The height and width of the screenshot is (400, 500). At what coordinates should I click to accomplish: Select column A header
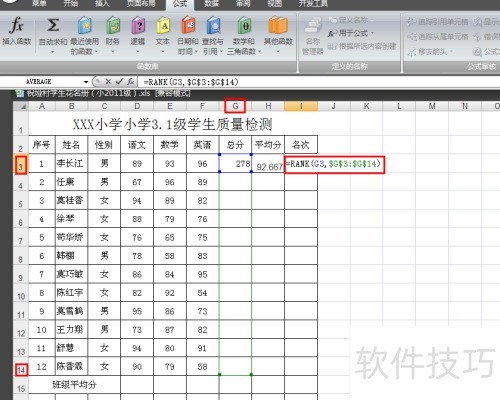coord(42,106)
